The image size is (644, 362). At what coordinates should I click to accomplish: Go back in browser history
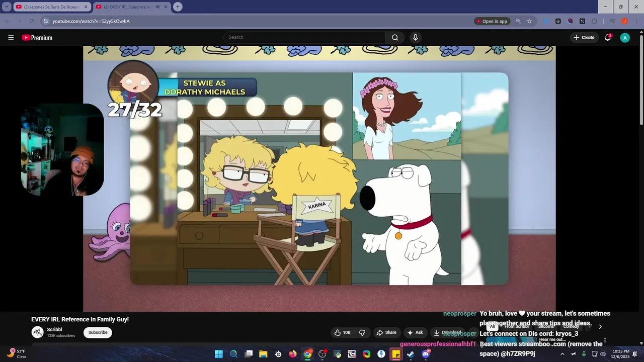point(7,21)
